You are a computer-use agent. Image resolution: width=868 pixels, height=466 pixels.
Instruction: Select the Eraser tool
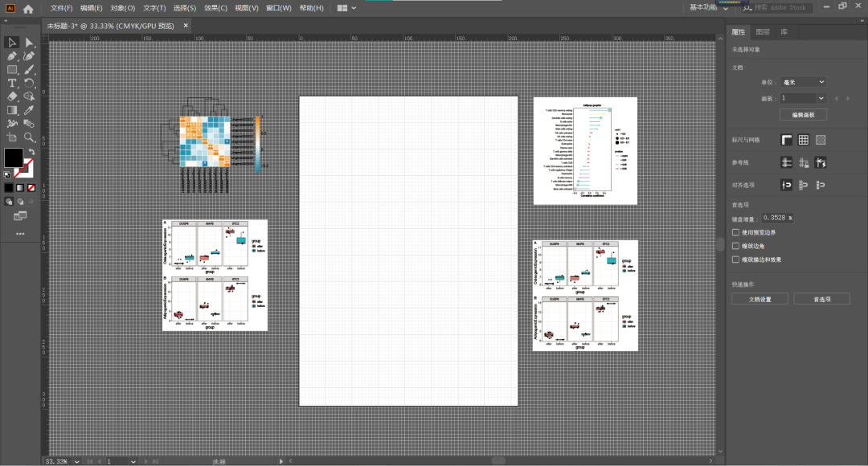point(11,96)
